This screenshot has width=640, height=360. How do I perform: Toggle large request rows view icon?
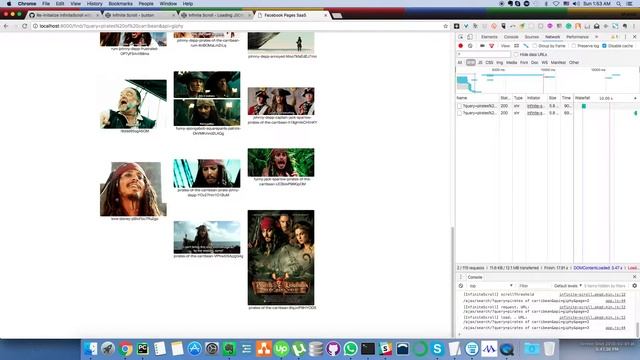[x=516, y=46]
